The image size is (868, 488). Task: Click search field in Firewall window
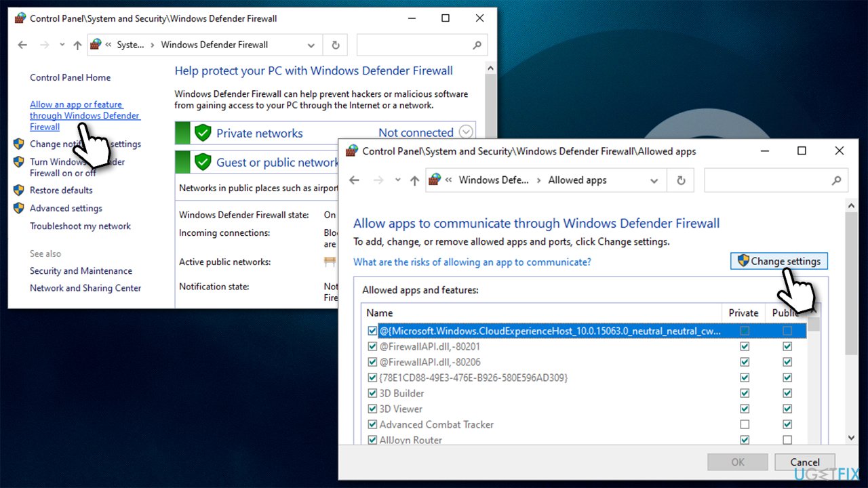[422, 45]
